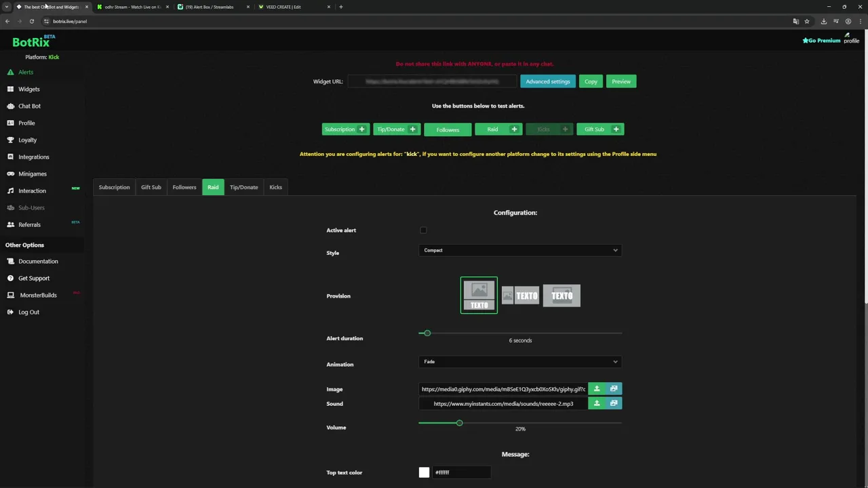Adjust the Volume slider handle
The image size is (868, 488).
(x=459, y=423)
